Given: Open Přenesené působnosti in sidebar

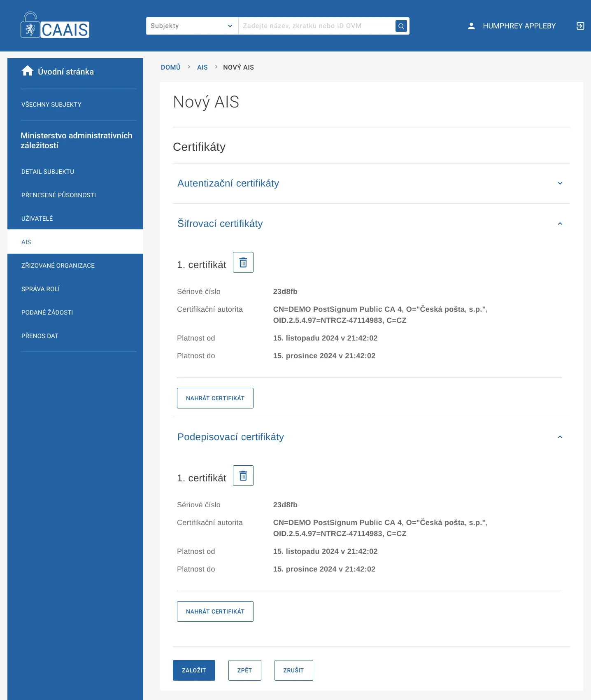Looking at the screenshot, I should (58, 195).
